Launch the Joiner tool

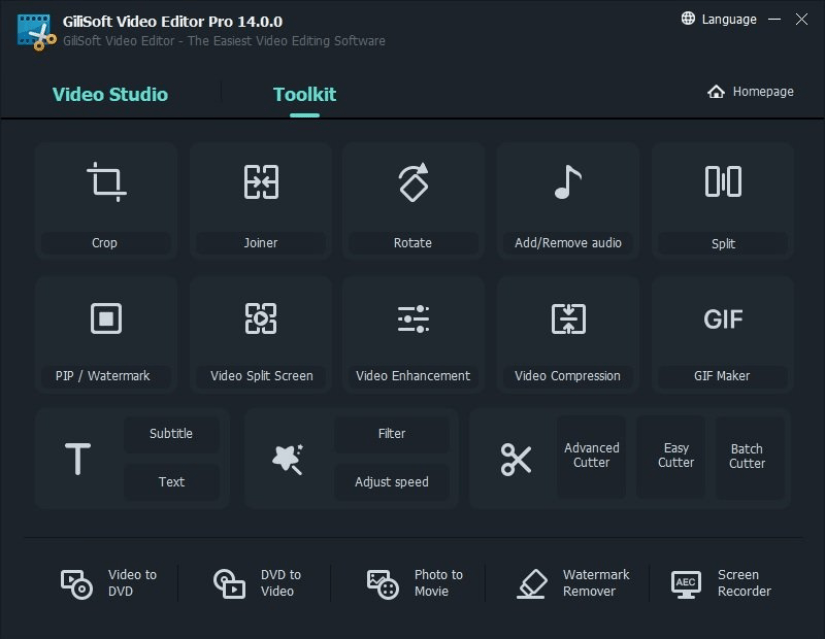(x=261, y=201)
